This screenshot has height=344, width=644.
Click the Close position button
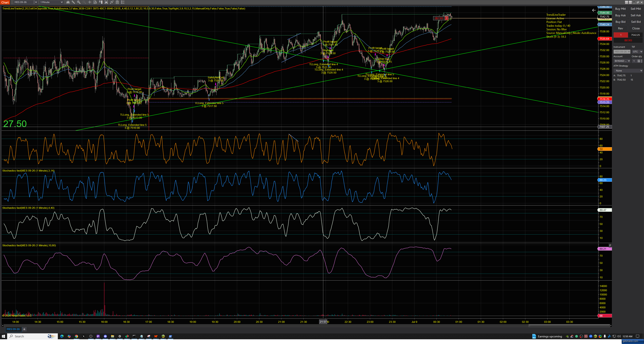pos(636,28)
